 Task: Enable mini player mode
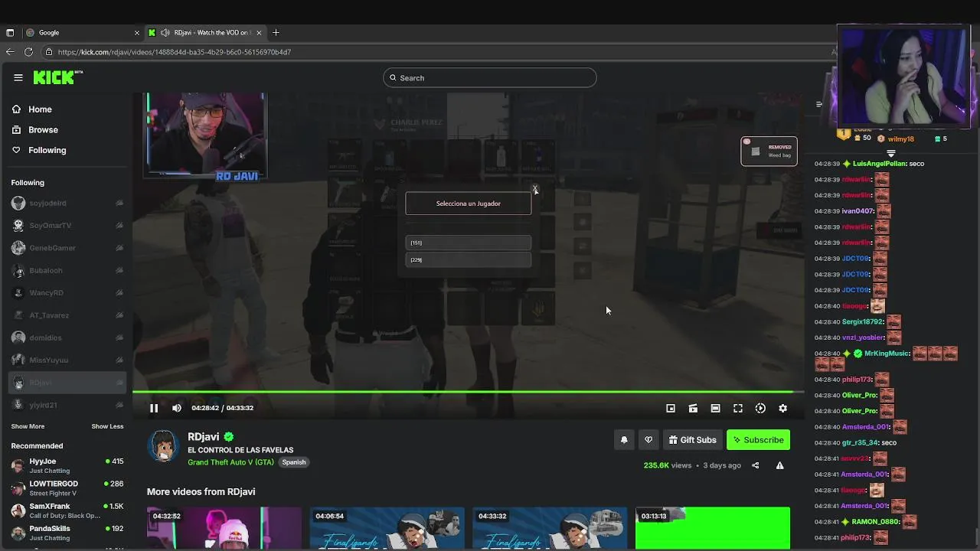(x=671, y=409)
